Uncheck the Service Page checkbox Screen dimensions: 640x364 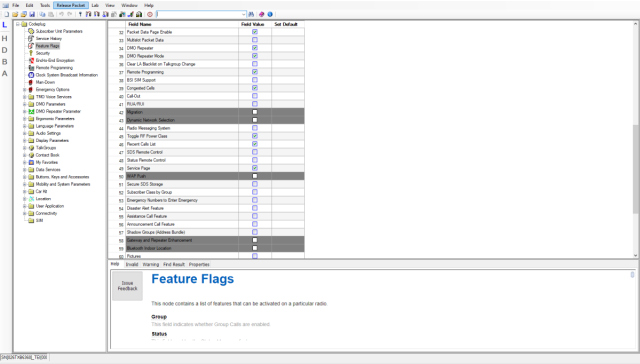tap(255, 168)
